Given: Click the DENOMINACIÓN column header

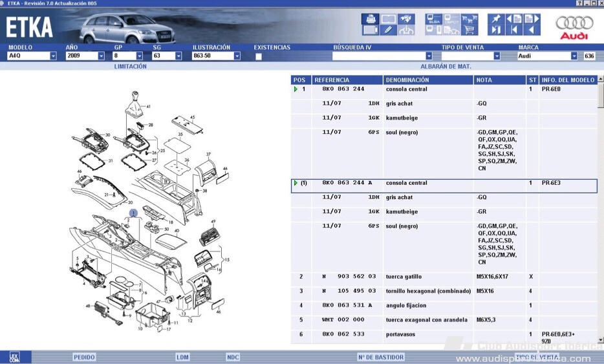Looking at the screenshot, I should [x=428, y=80].
